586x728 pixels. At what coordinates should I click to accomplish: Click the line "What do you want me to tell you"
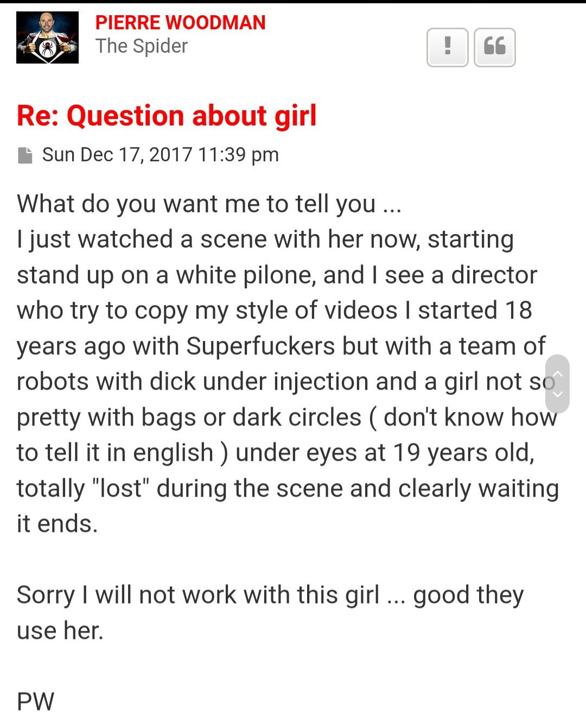195,204
